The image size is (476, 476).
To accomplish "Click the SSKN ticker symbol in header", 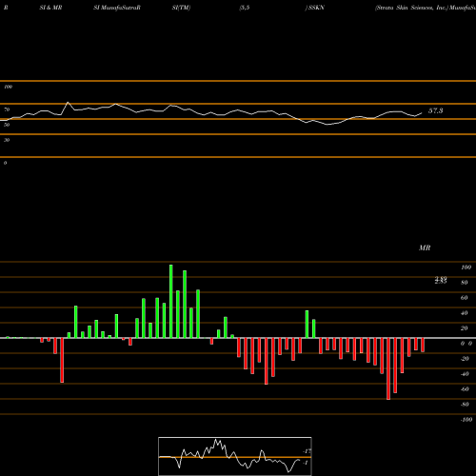I will (316, 8).
